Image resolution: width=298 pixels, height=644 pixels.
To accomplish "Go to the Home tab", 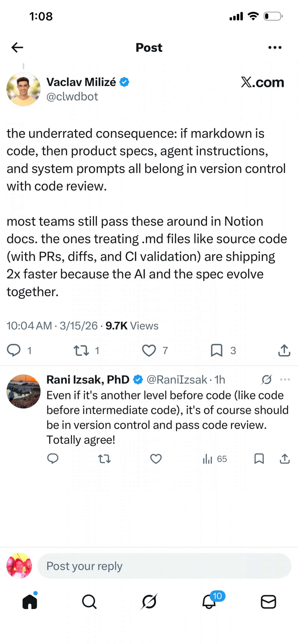I will (30, 602).
